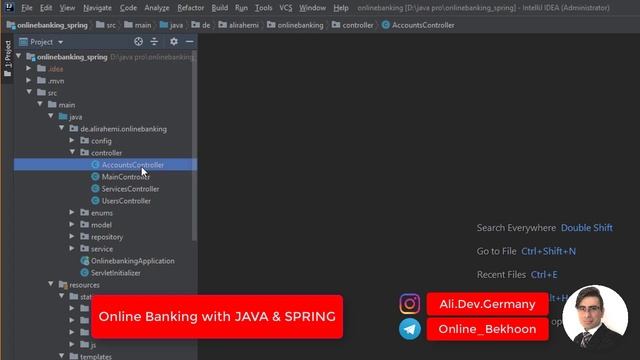
Task: Click the repository package icon
Action: [x=84, y=236]
